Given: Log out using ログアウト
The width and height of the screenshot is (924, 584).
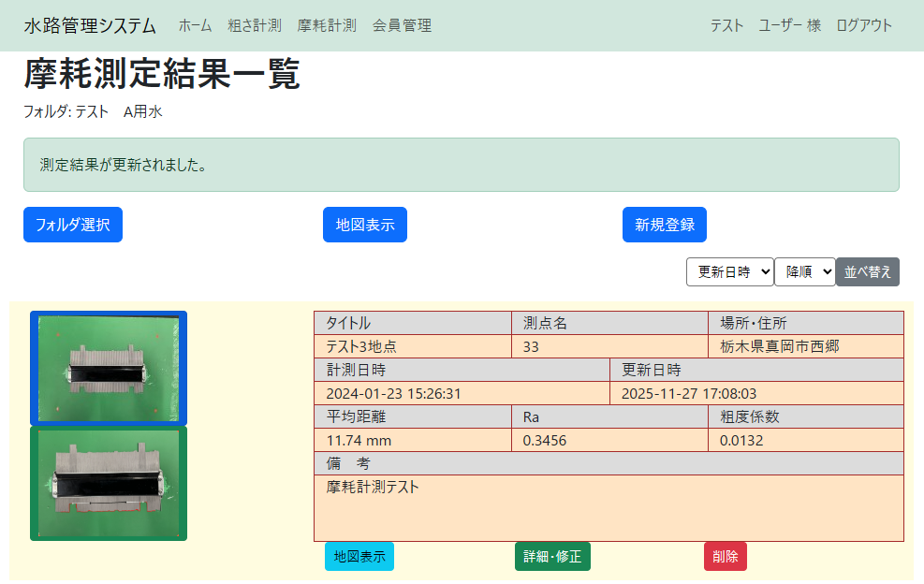Looking at the screenshot, I should pos(864,25).
